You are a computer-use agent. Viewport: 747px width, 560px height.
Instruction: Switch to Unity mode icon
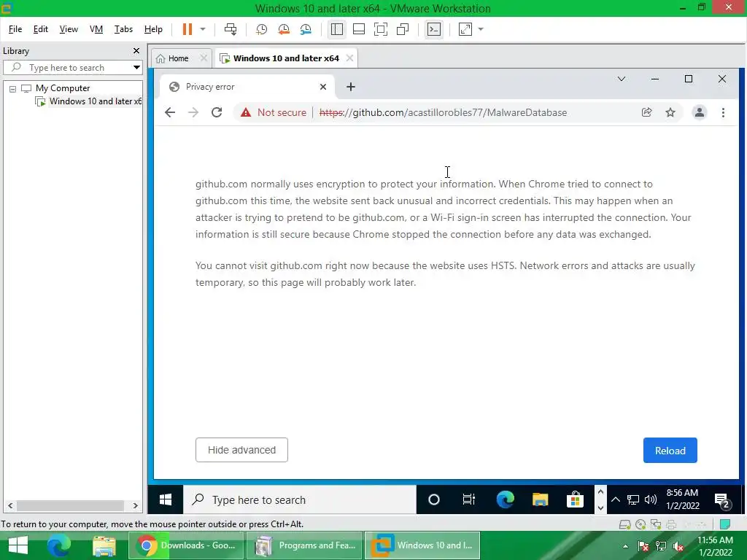(403, 29)
